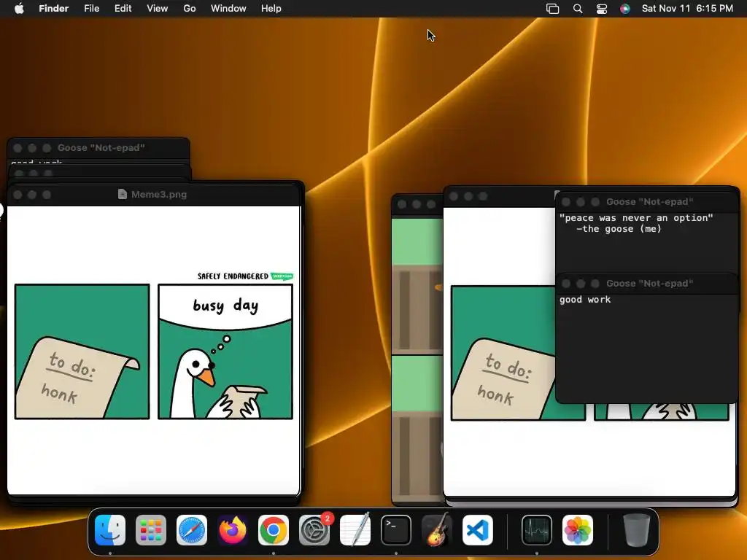Open the Help menu
747x560 pixels.
[271, 9]
